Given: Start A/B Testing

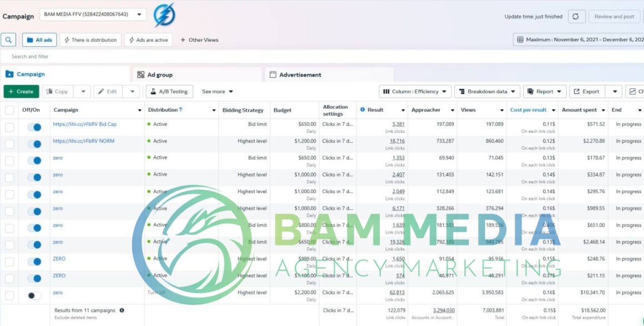Looking at the screenshot, I should point(169,92).
